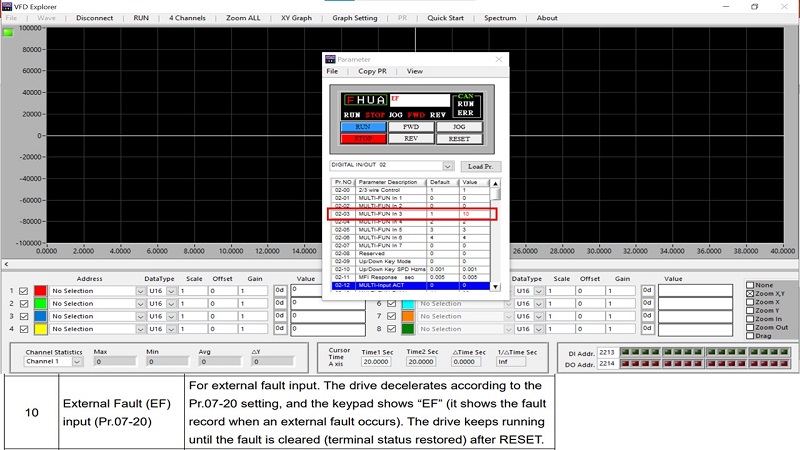Select parameter row 02-03 MULTI-FUN In 3
The width and height of the screenshot is (800, 450).
pyautogui.click(x=411, y=214)
